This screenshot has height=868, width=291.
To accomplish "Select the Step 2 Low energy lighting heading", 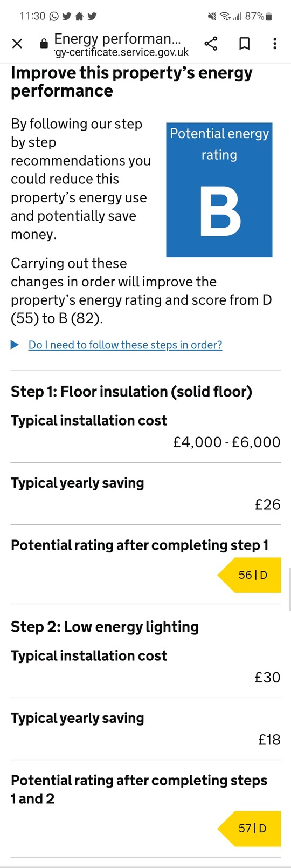I will coord(105,627).
